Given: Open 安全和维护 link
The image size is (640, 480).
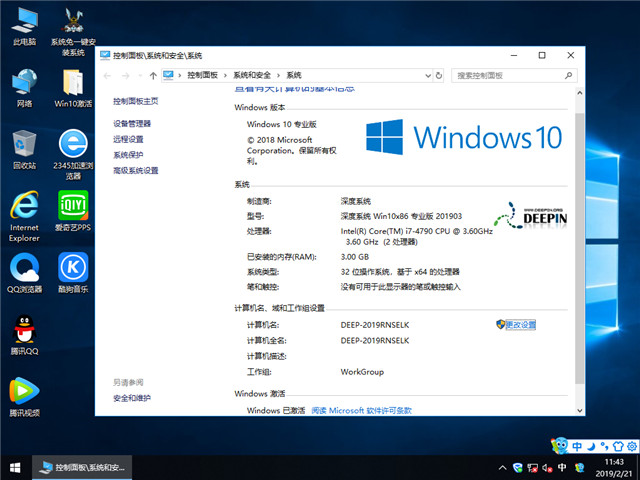Looking at the screenshot, I should click(132, 398).
